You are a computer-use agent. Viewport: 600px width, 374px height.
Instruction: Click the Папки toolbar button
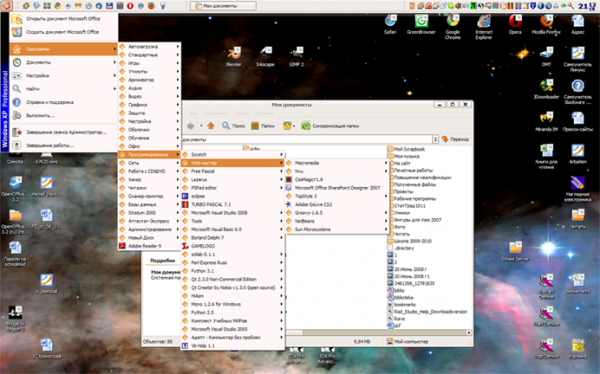(263, 126)
